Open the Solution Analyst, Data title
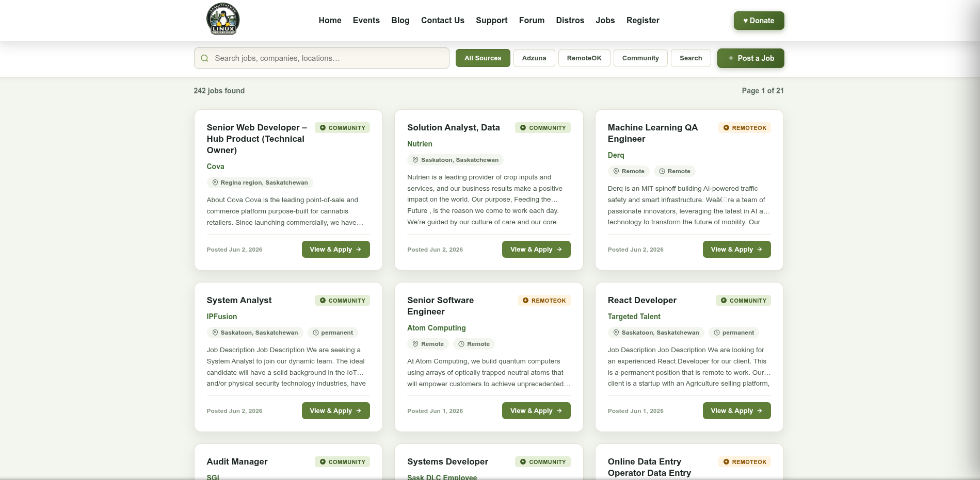 coord(454,127)
